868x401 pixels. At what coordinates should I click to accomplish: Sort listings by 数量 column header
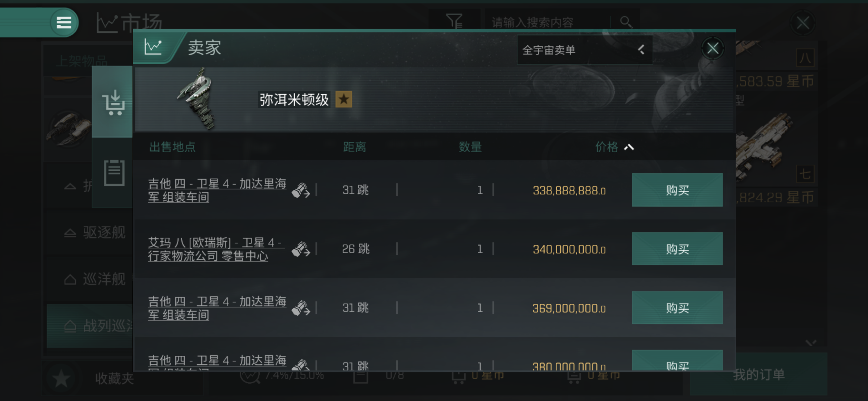tap(470, 147)
